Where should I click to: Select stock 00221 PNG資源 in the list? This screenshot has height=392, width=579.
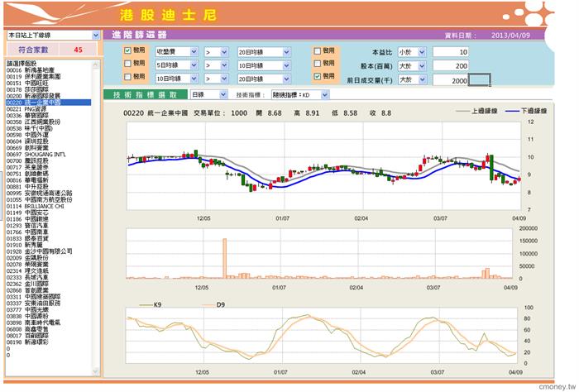pyautogui.click(x=48, y=109)
